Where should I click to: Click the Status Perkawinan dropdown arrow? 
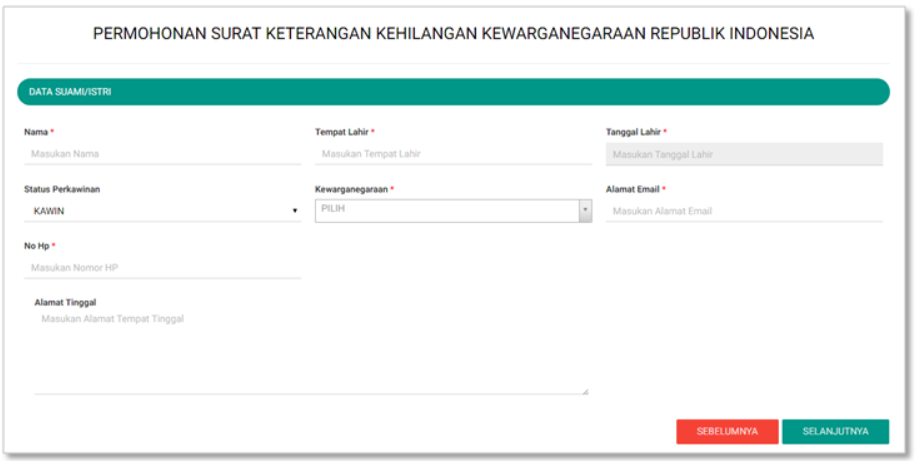click(295, 211)
